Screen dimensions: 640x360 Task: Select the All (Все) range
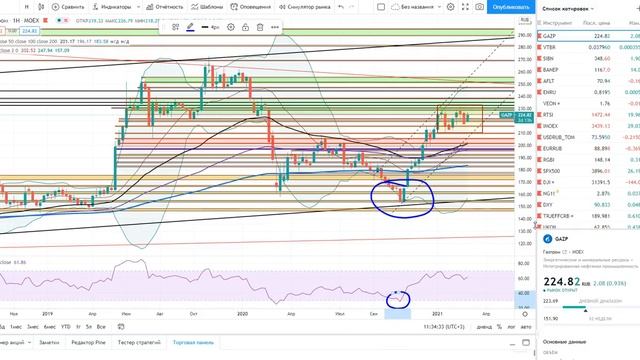tap(101, 327)
